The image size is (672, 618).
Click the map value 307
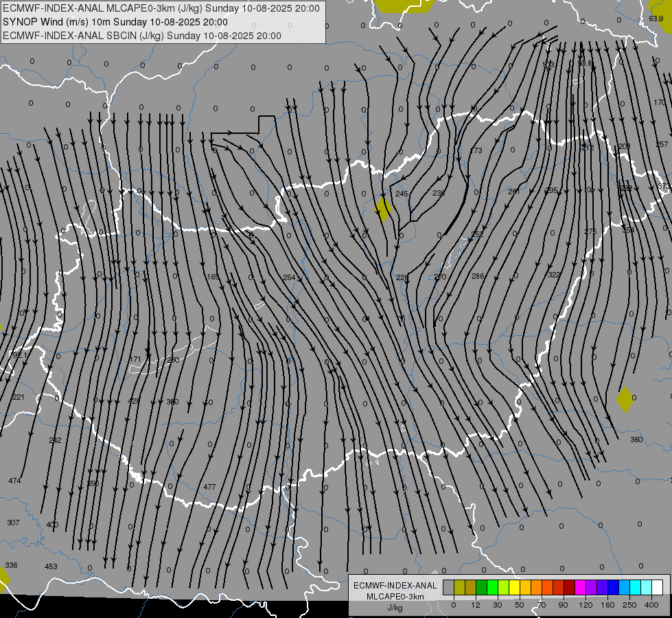coord(13,523)
